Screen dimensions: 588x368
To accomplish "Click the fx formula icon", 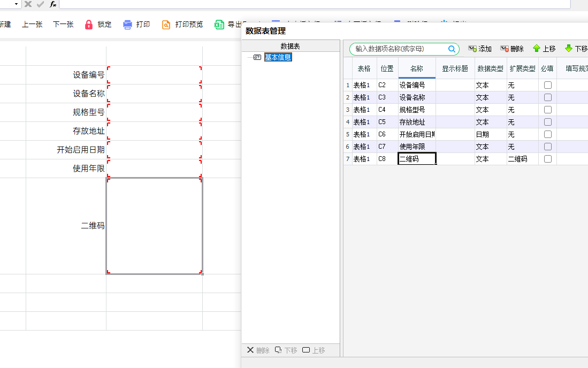I will coord(53,4).
